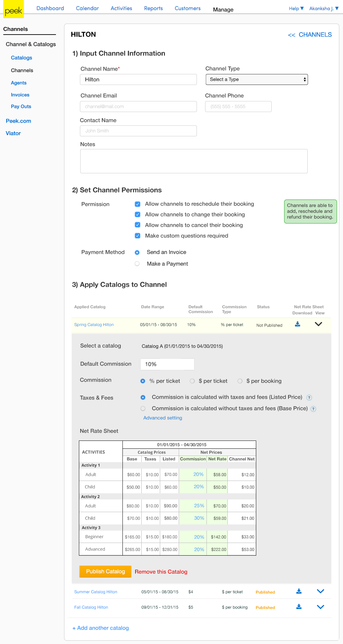Open Invoices in the sidebar
Screen dimensions: 343x644
[x=20, y=95]
